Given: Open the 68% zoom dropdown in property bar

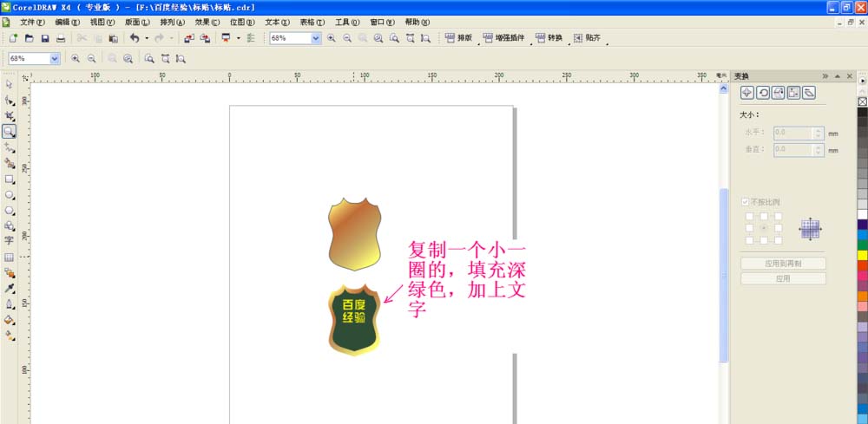Looking at the screenshot, I should (x=54, y=58).
